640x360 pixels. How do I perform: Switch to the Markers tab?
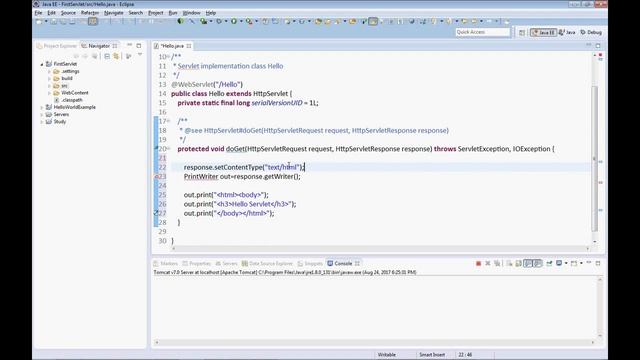pos(165,264)
